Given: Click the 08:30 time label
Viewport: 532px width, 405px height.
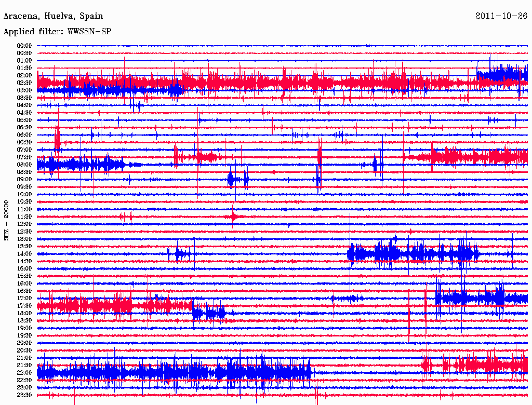Looking at the screenshot, I should point(24,172).
